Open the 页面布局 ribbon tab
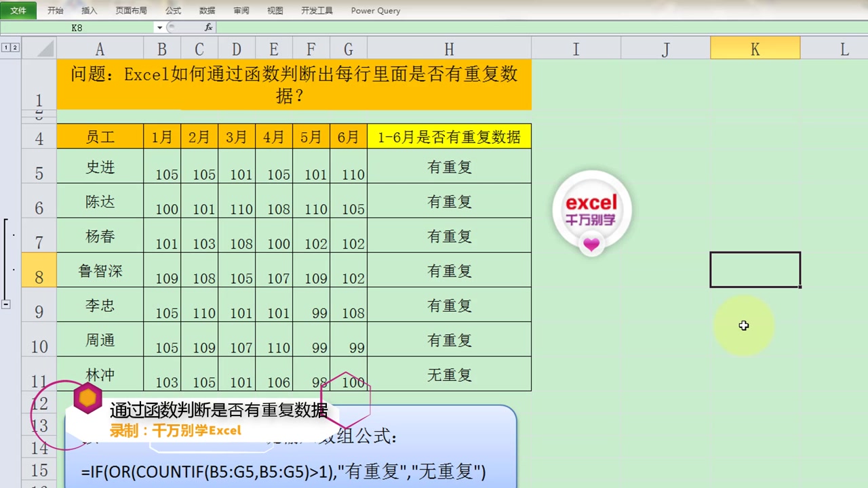Image resolution: width=868 pixels, height=488 pixels. click(x=131, y=11)
